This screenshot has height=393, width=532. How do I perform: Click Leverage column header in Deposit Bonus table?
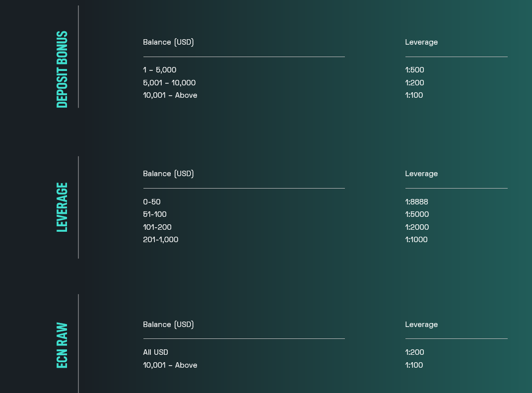coord(421,42)
